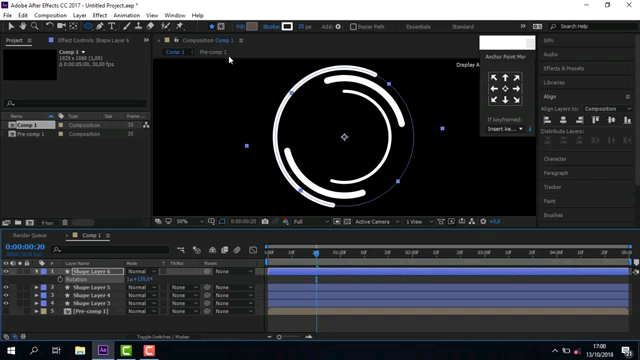Open the Pre-comp 1 breadcrumb tab
The height and width of the screenshot is (360, 640).
click(x=213, y=52)
